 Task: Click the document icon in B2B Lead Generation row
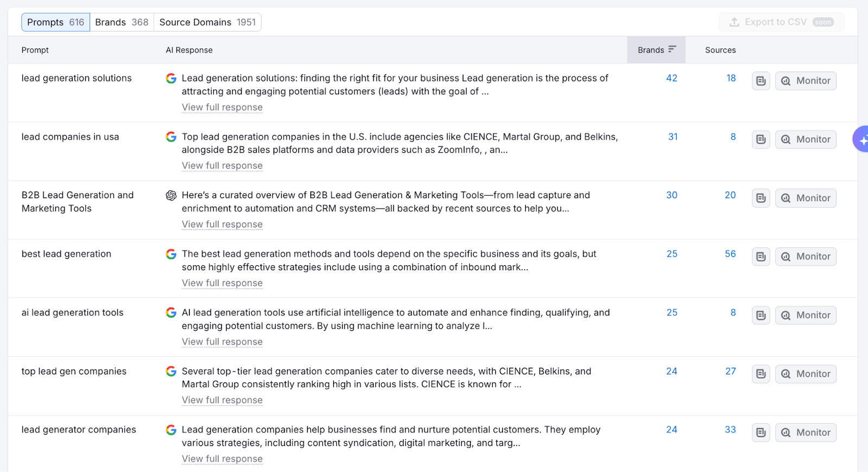[761, 198]
